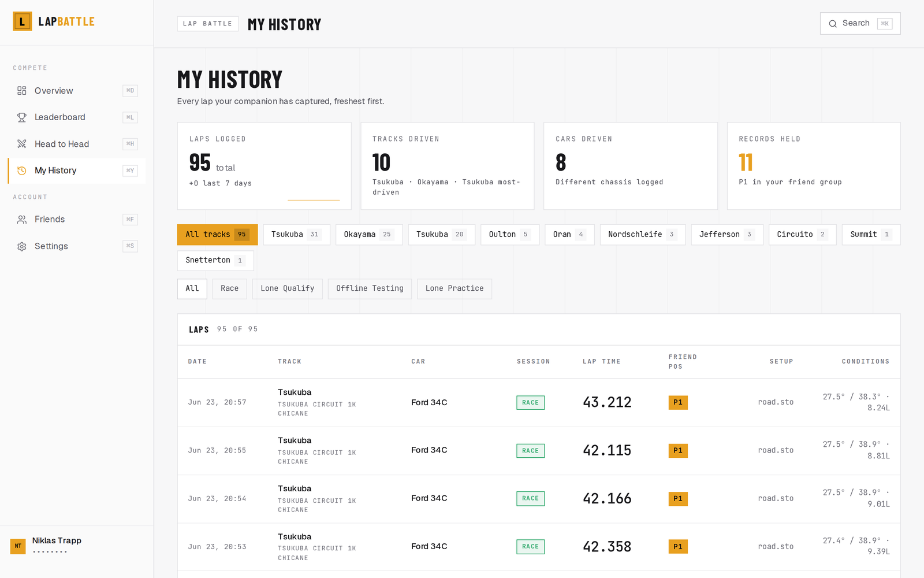Click the Laps Logged stat card
Screen dimensions: 924x578
[x=264, y=166]
